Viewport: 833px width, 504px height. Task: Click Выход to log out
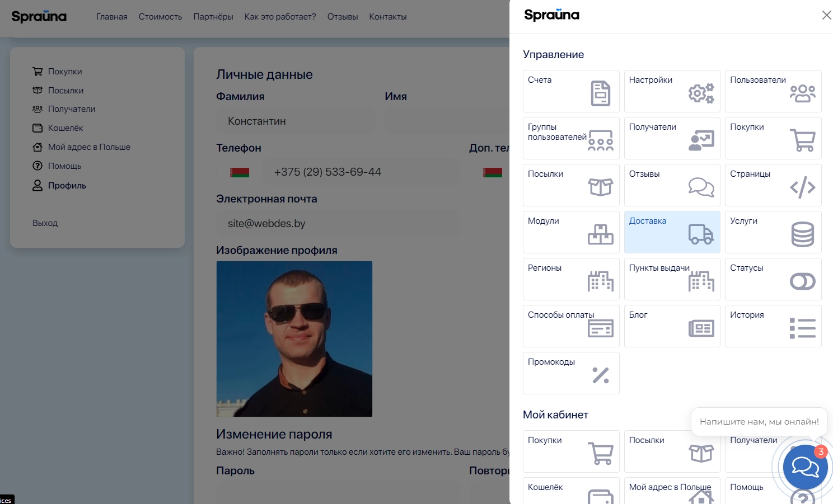[45, 223]
